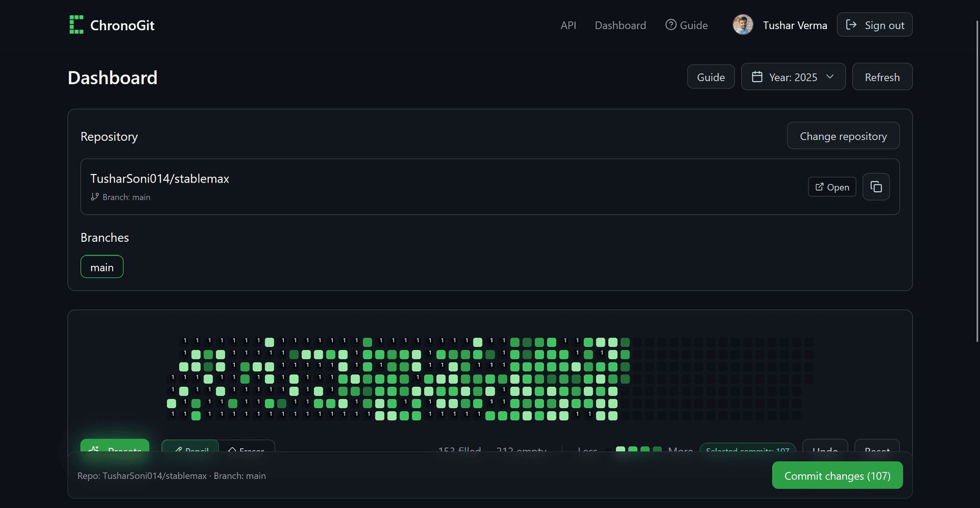Click Tushar Verma's profile avatar
The image size is (980, 508).
(x=743, y=24)
